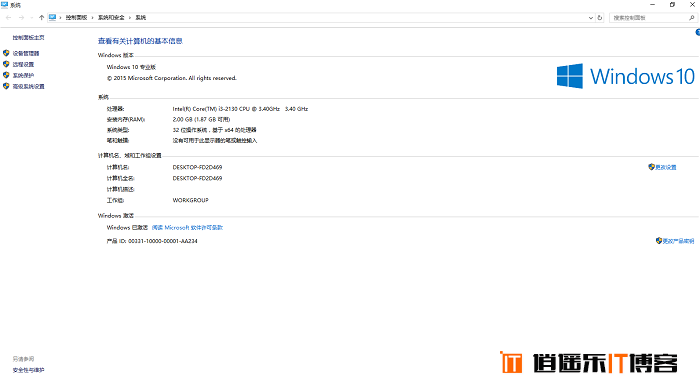
Task: Select the Intel Core i3-2130 processor text
Action: pos(240,109)
